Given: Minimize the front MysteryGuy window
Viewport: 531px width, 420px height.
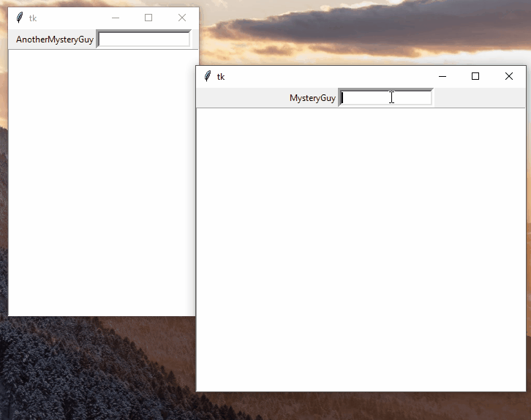Looking at the screenshot, I should [442, 77].
